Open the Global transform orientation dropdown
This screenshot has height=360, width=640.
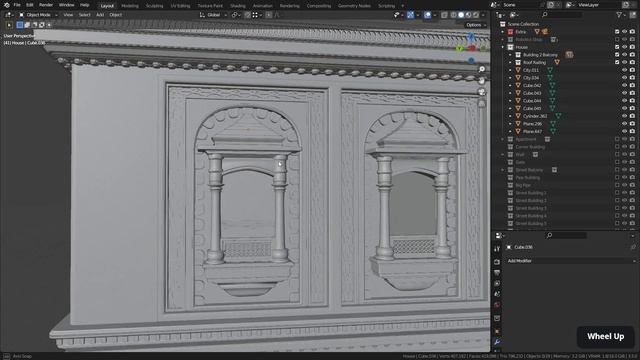[213, 15]
